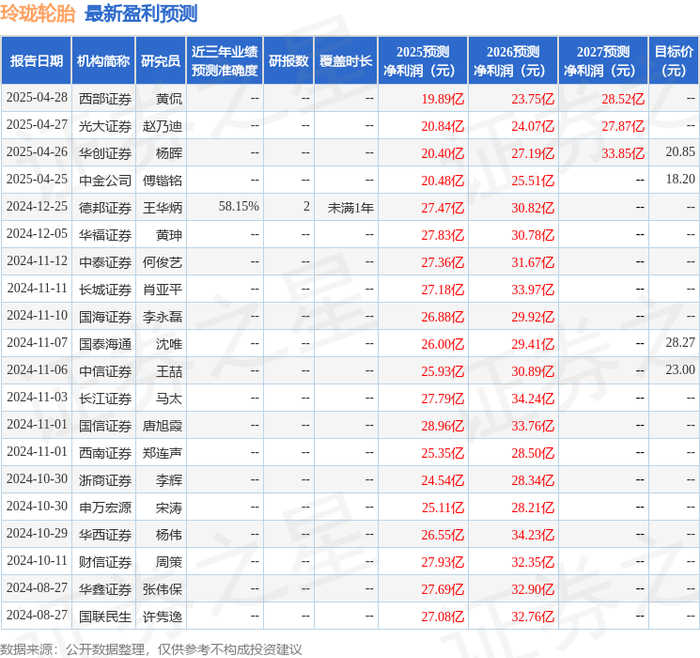Select the value 32.76亿

[533, 616]
